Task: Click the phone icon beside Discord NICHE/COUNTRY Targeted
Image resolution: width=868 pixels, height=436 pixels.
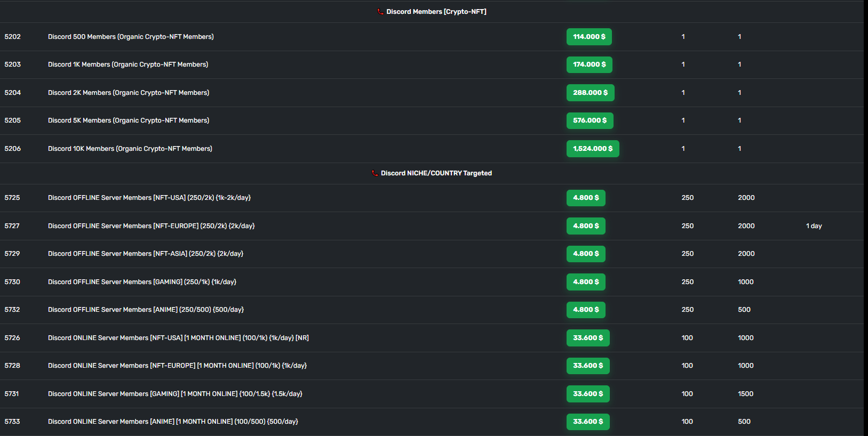Action: pyautogui.click(x=375, y=173)
